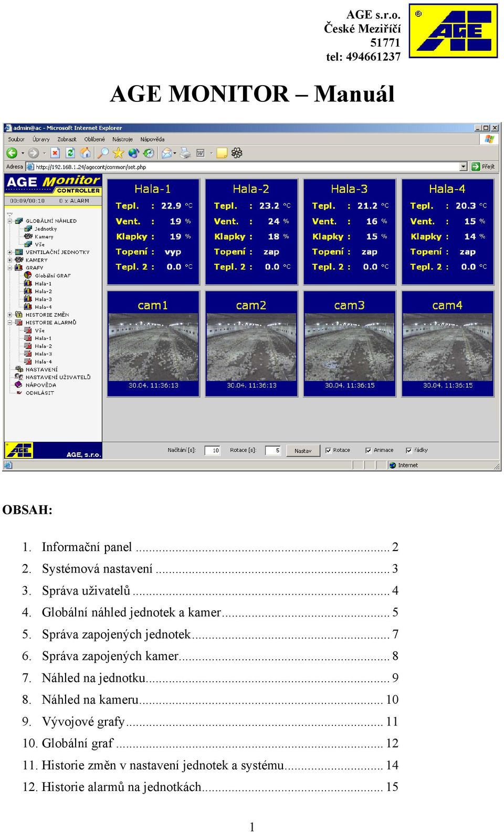Open Vše under GLOBÁLNÍ NÁHLED
Viewport: 504px width, 832px height.
35,245
